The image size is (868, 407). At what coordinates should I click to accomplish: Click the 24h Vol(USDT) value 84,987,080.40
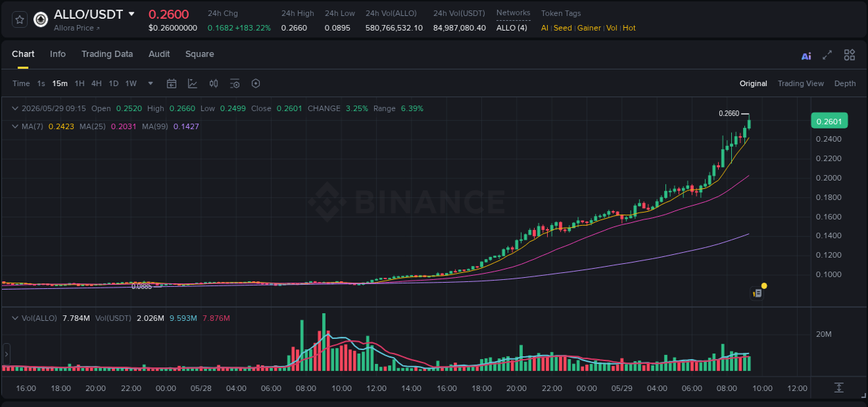pos(460,28)
